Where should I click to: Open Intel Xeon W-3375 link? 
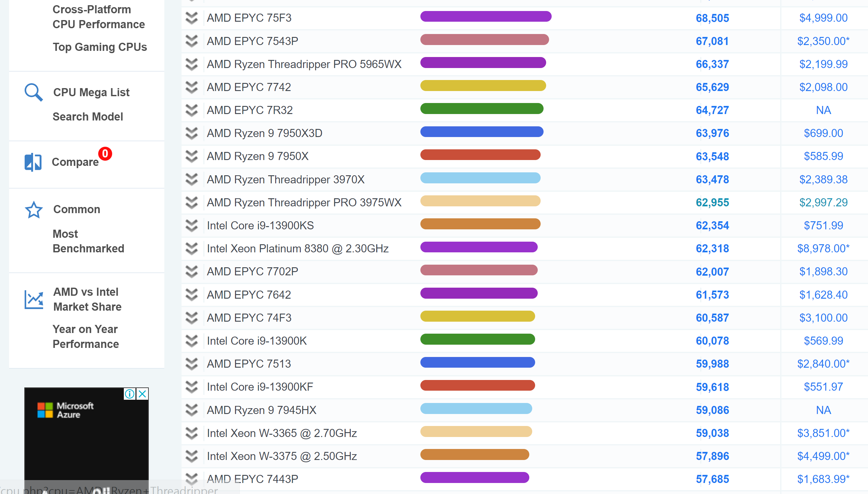[282, 456]
